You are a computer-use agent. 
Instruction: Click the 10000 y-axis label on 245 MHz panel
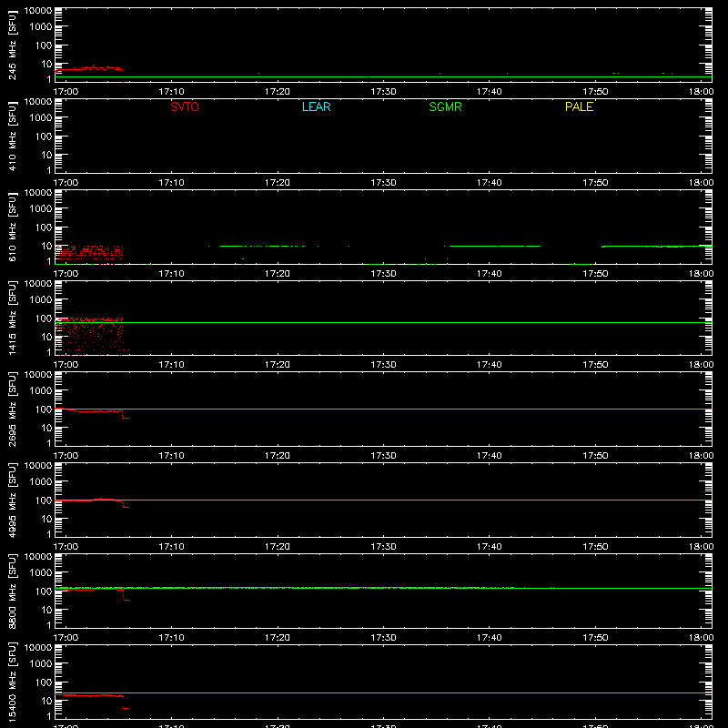click(38, 11)
